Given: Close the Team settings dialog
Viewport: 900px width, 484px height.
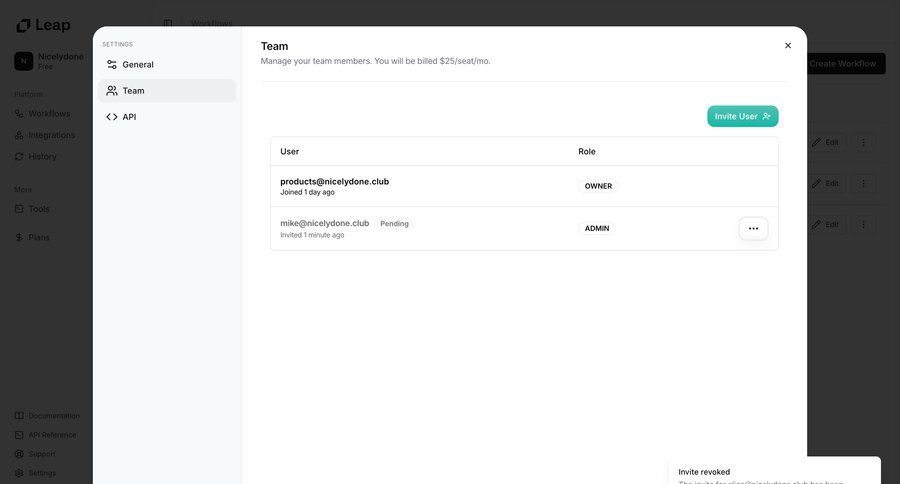Looking at the screenshot, I should point(788,45).
